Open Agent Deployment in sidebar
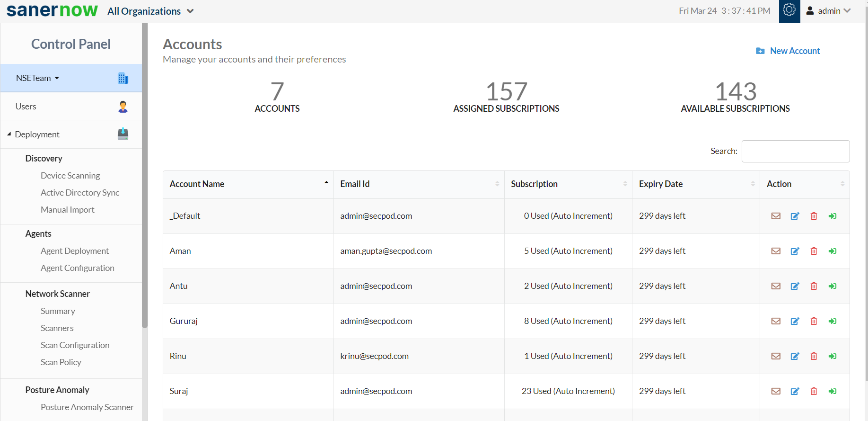This screenshot has height=421, width=868. coord(74,251)
